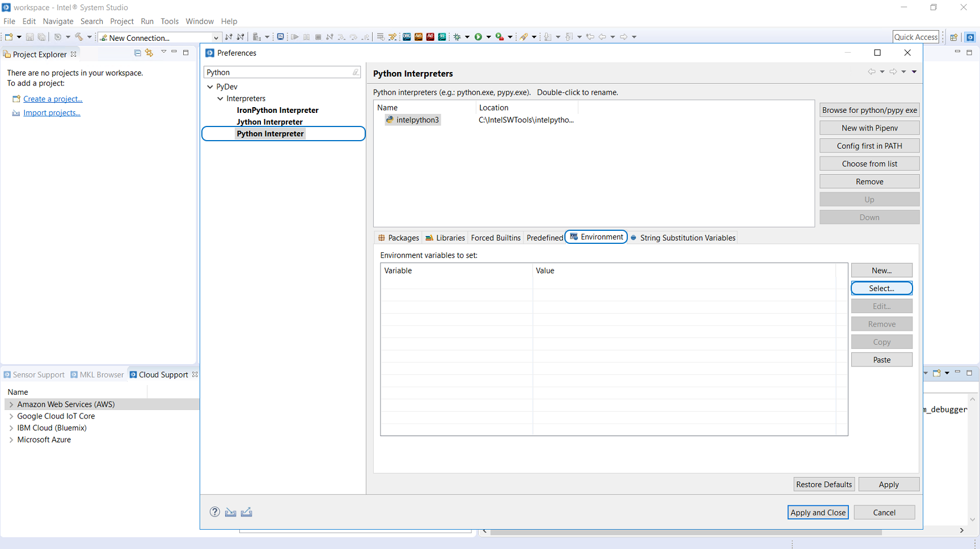Switch to the Libraries tab
980x549 pixels.
point(445,238)
